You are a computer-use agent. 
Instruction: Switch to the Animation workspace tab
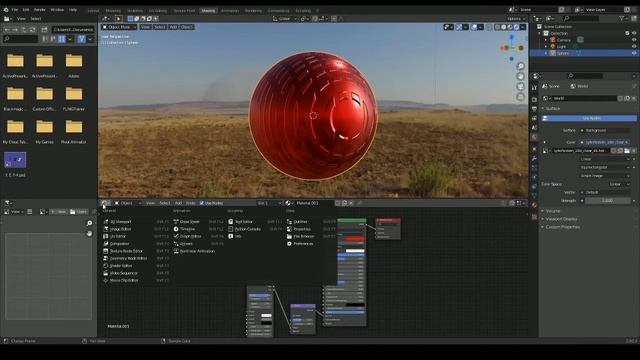[230, 11]
